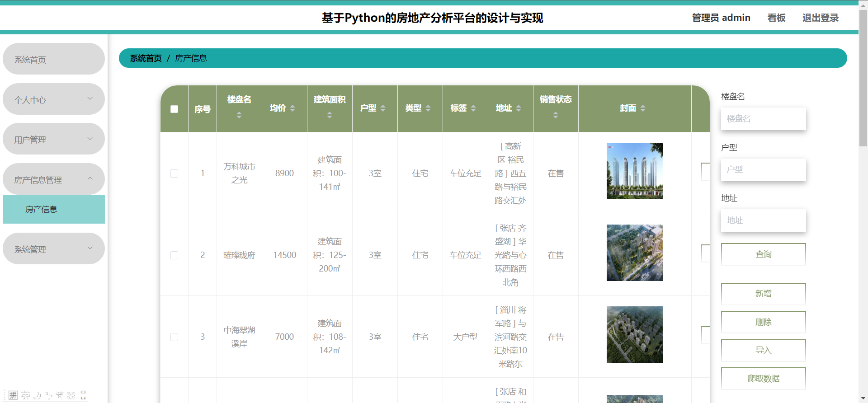Sort table by 楼盘名 column arrows
868x403 pixels.
point(239,115)
